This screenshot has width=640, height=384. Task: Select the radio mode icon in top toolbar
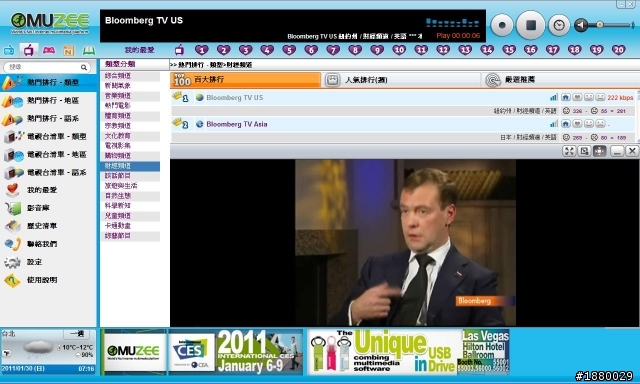(x=9, y=51)
